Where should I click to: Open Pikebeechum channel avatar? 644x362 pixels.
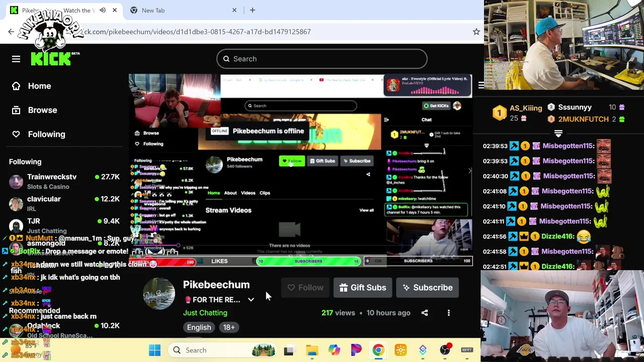coord(159,294)
